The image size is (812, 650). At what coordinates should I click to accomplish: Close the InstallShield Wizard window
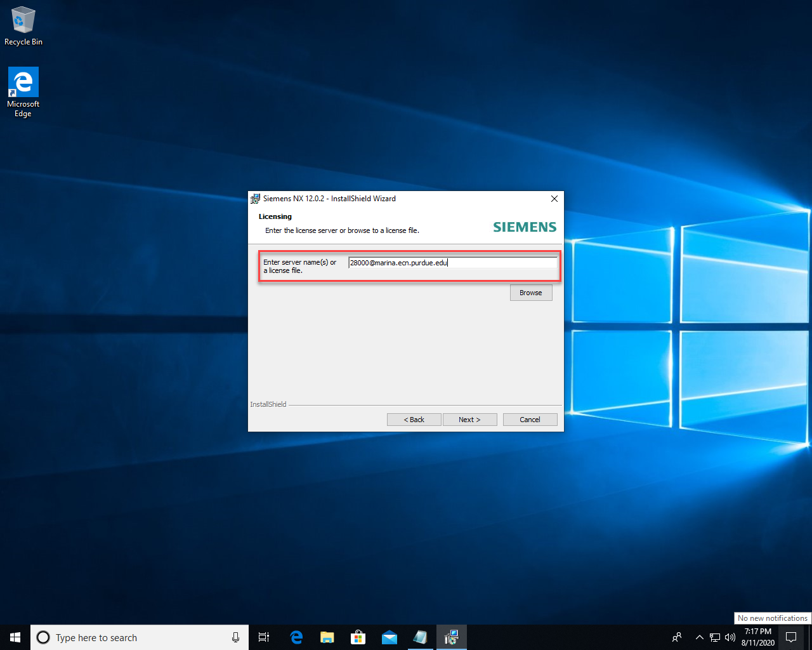pos(554,199)
